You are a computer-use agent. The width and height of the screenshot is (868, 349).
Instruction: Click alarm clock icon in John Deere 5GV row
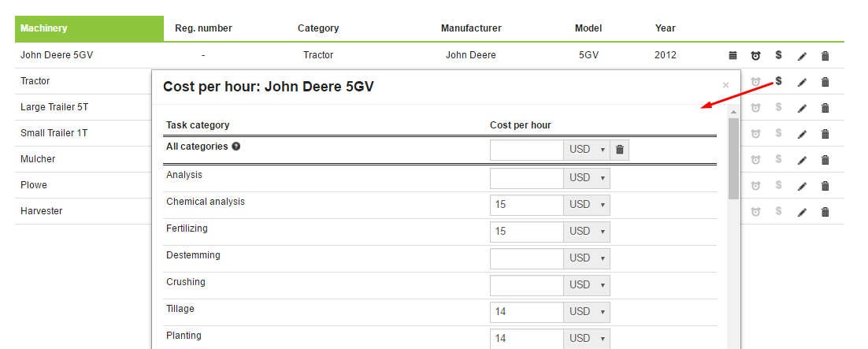click(755, 55)
